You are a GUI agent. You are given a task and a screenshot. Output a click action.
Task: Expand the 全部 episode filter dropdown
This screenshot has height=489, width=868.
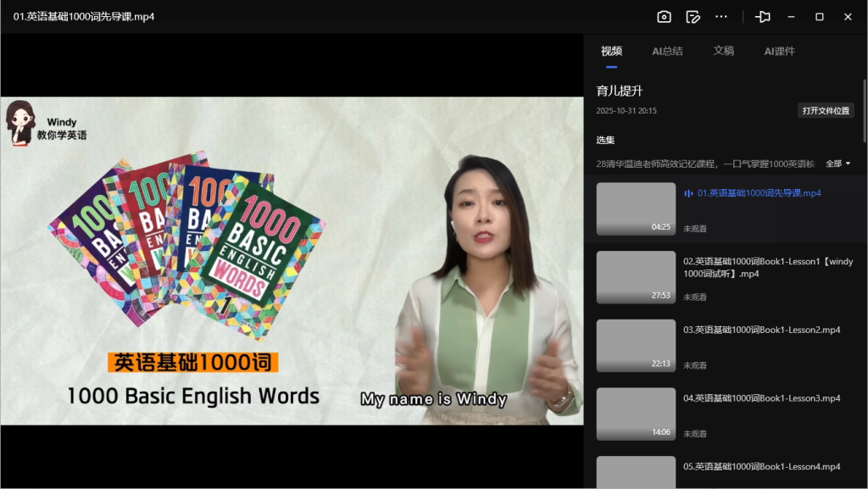(837, 164)
